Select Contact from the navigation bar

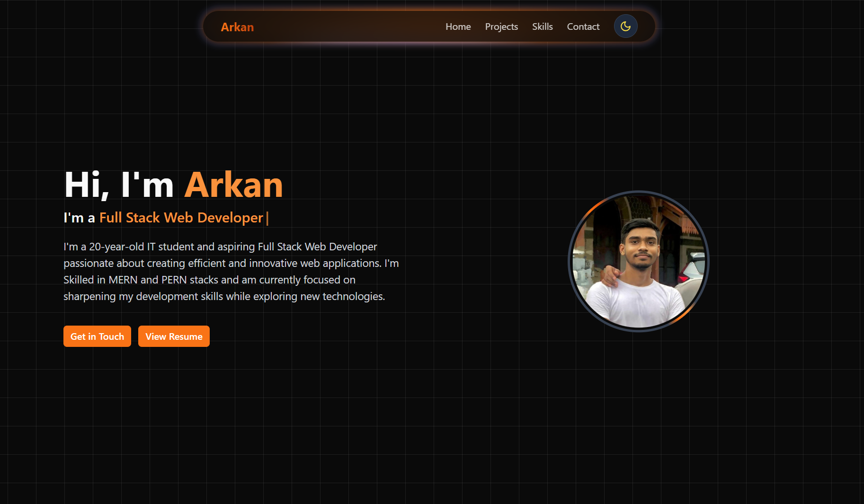coord(583,27)
